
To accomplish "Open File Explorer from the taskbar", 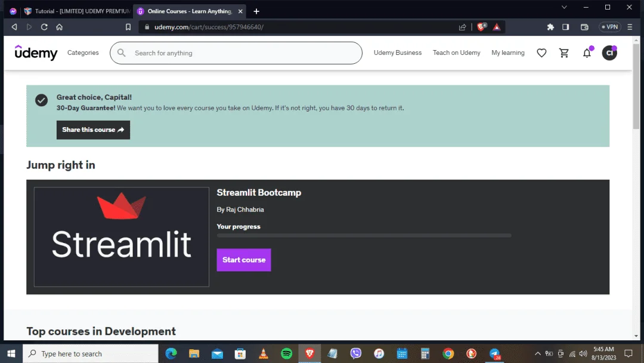I will (x=194, y=353).
